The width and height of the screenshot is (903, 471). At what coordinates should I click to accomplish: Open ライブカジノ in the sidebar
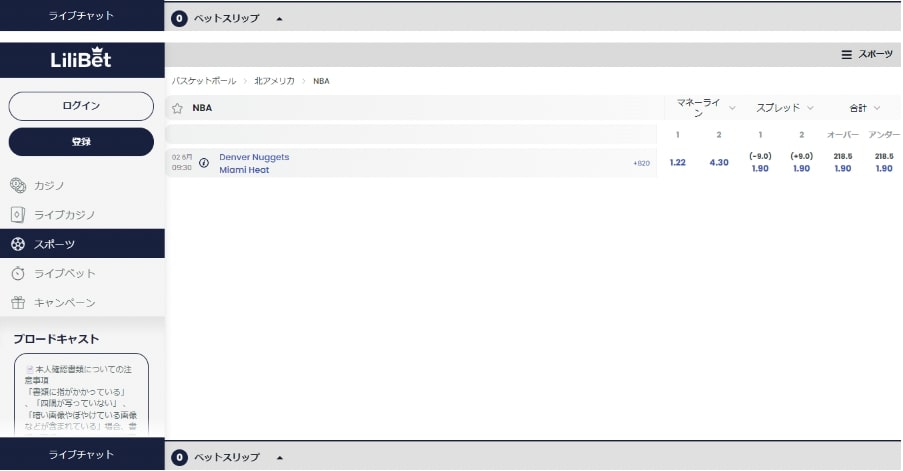point(82,215)
